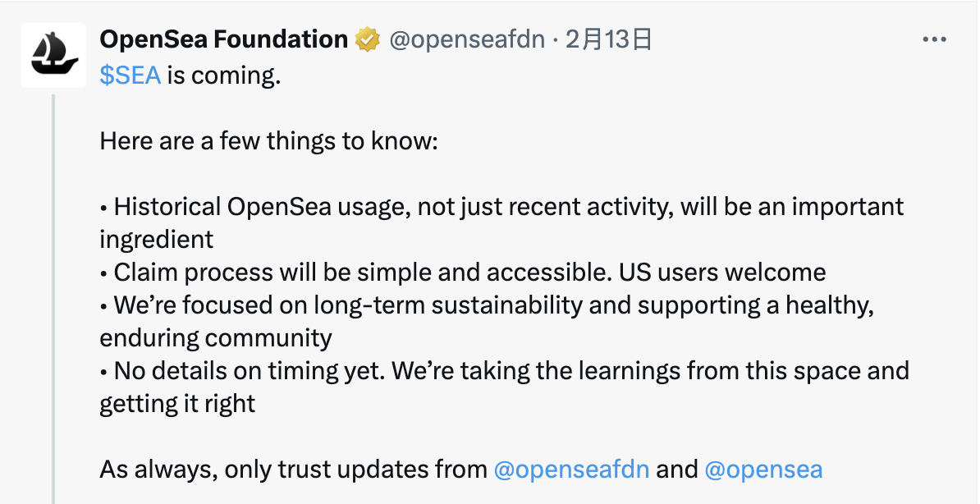Open the $SEA cashtag link
Viewport: 980px width, 504px height.
coord(130,76)
